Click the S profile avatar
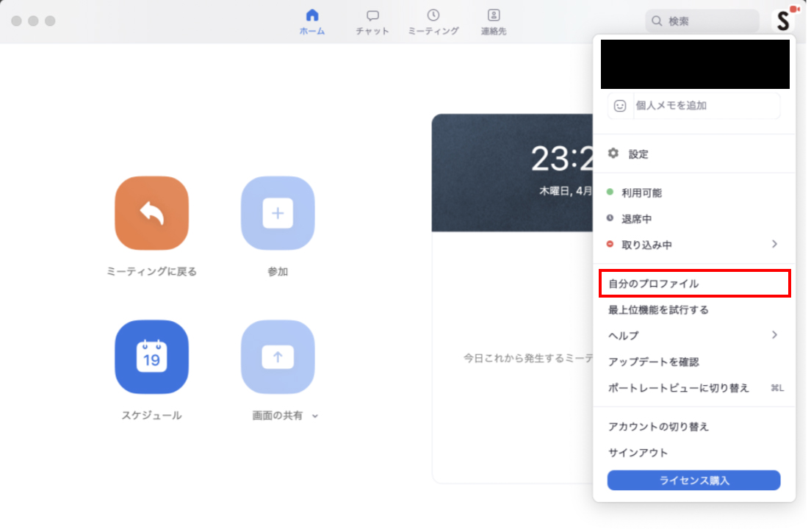Screen dimensions: 811x532 783,21
